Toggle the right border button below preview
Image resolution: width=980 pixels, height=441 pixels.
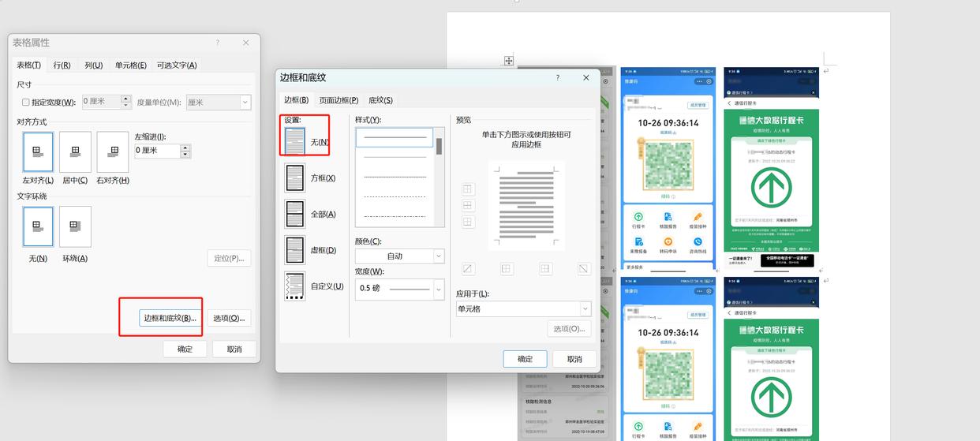pos(545,268)
